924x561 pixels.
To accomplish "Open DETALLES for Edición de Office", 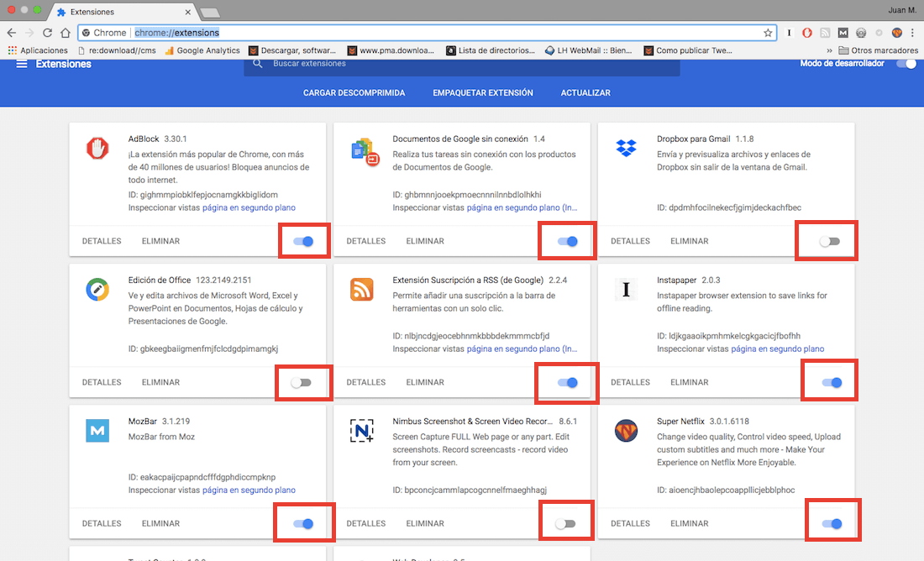I will [x=102, y=382].
